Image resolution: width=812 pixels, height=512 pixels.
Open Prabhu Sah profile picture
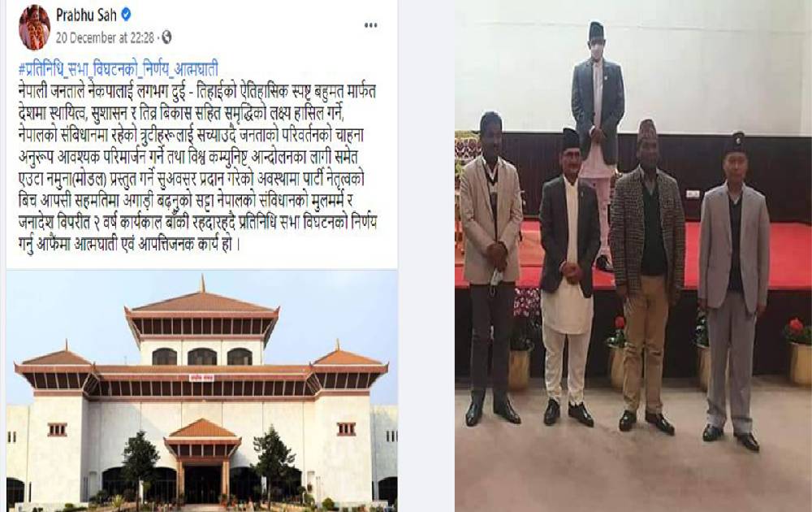[x=35, y=28]
